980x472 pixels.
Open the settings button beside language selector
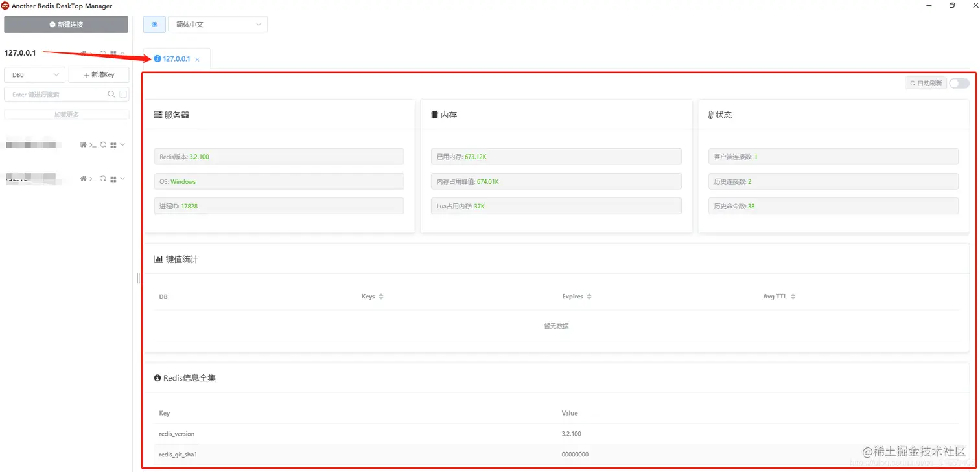[154, 25]
